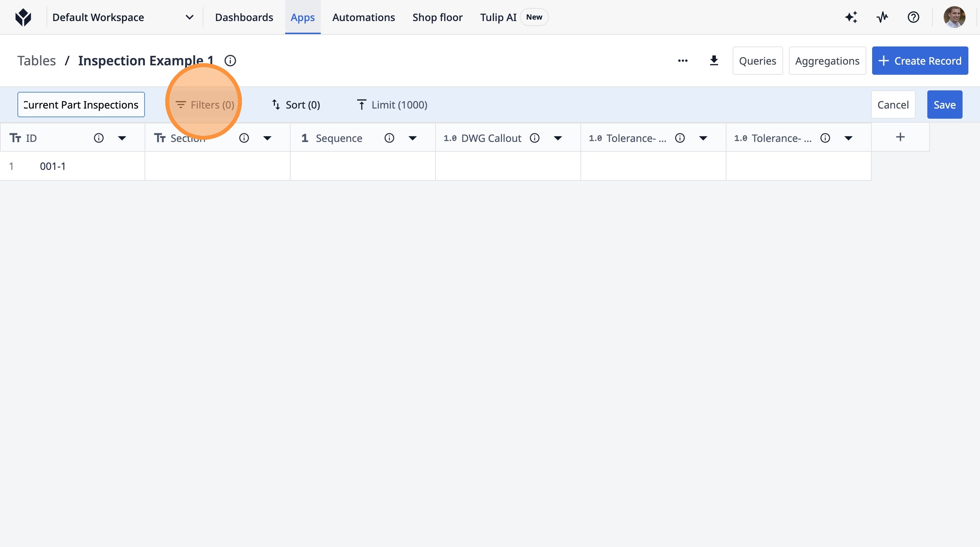
Task: Open the Section column dropdown arrow
Action: [x=267, y=138]
